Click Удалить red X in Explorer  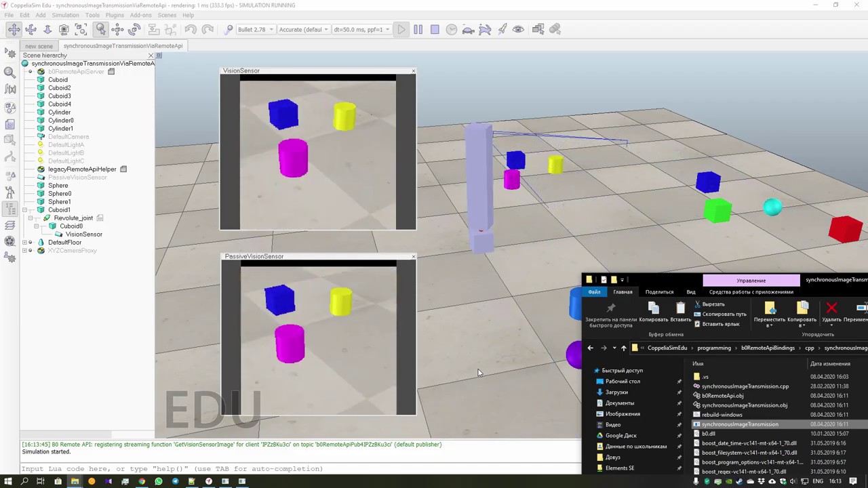click(x=831, y=312)
